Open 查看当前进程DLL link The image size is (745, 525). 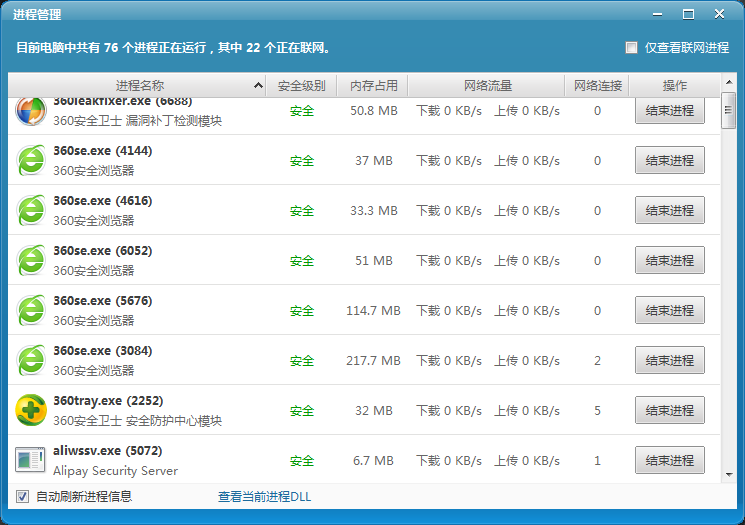point(265,496)
